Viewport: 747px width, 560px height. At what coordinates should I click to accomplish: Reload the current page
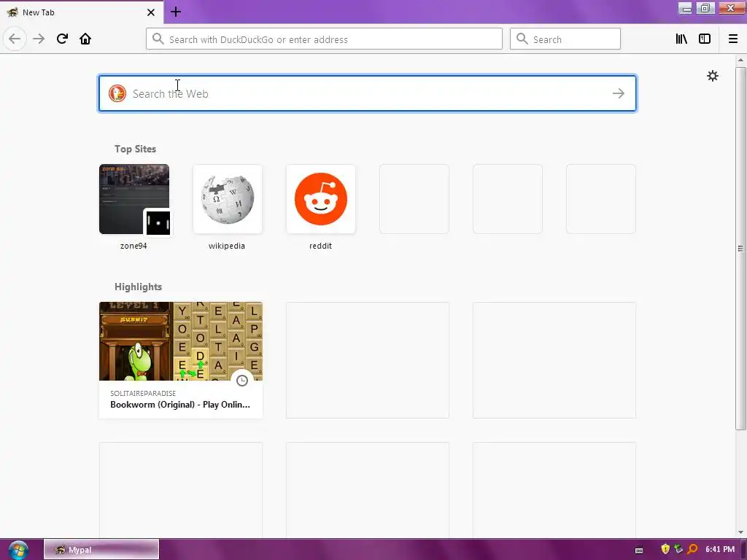[63, 39]
